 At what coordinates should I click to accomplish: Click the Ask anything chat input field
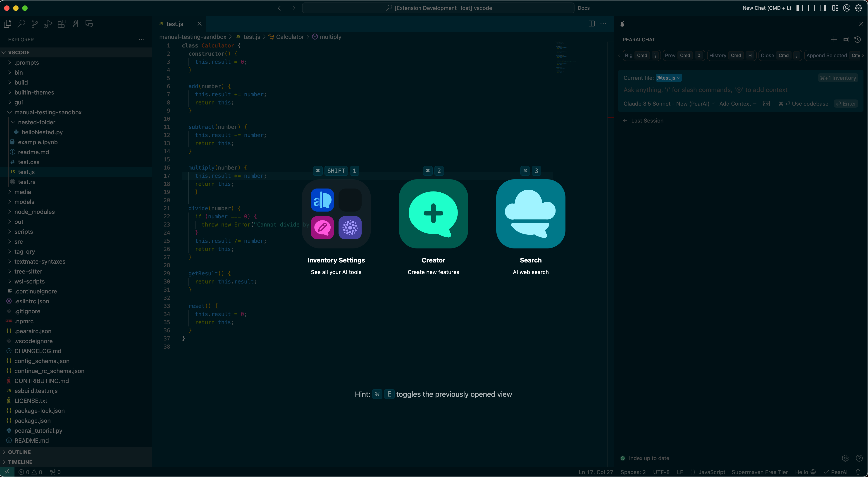pyautogui.click(x=705, y=90)
